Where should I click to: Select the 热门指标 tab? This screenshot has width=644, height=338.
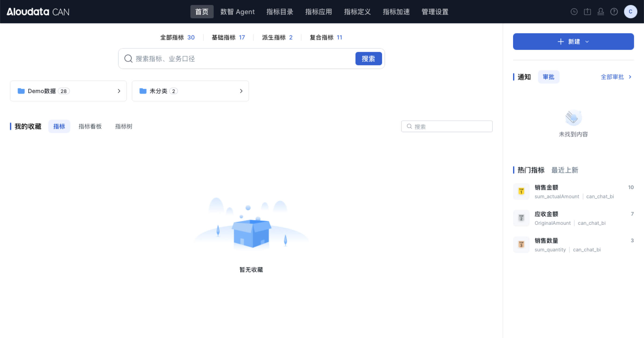click(x=531, y=170)
